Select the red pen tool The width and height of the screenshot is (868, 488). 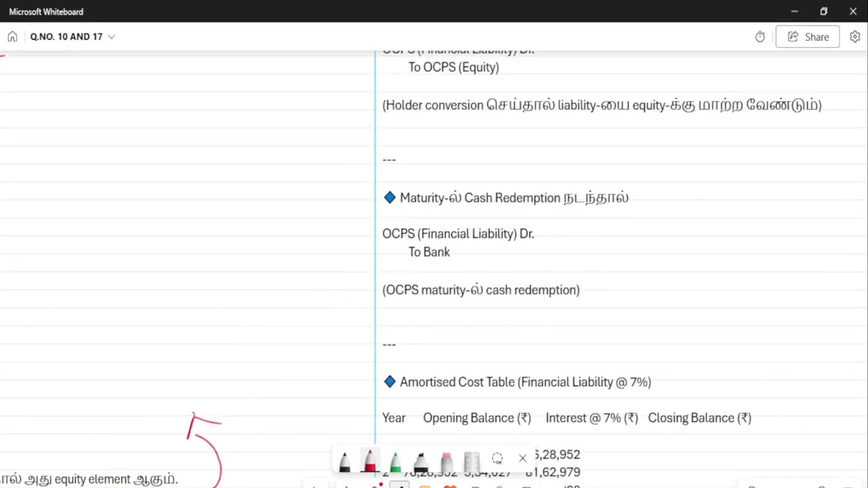point(370,460)
